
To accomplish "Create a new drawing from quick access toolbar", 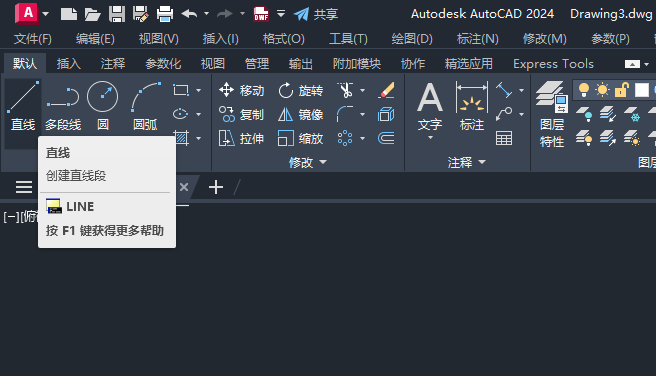I will pos(69,14).
